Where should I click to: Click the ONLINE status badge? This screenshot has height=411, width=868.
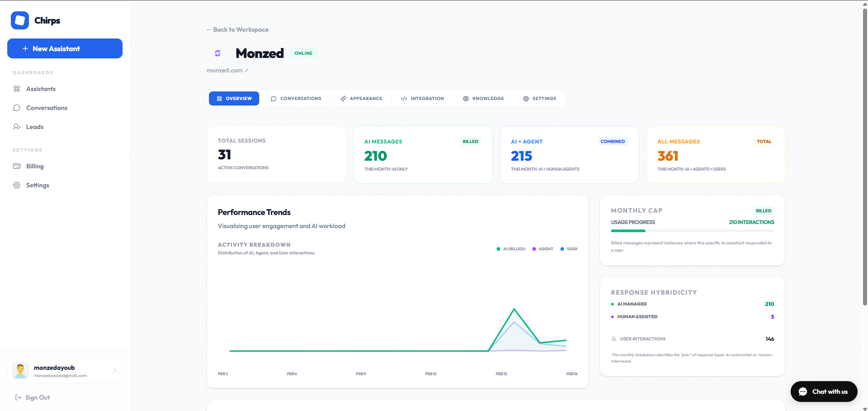coord(303,53)
